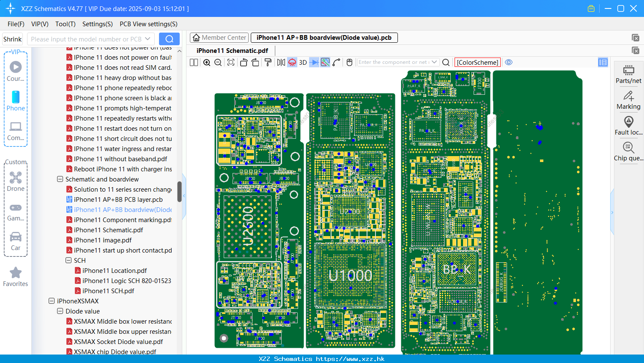Open the Parts/net panel
This screenshot has height=363, width=644.
click(628, 74)
